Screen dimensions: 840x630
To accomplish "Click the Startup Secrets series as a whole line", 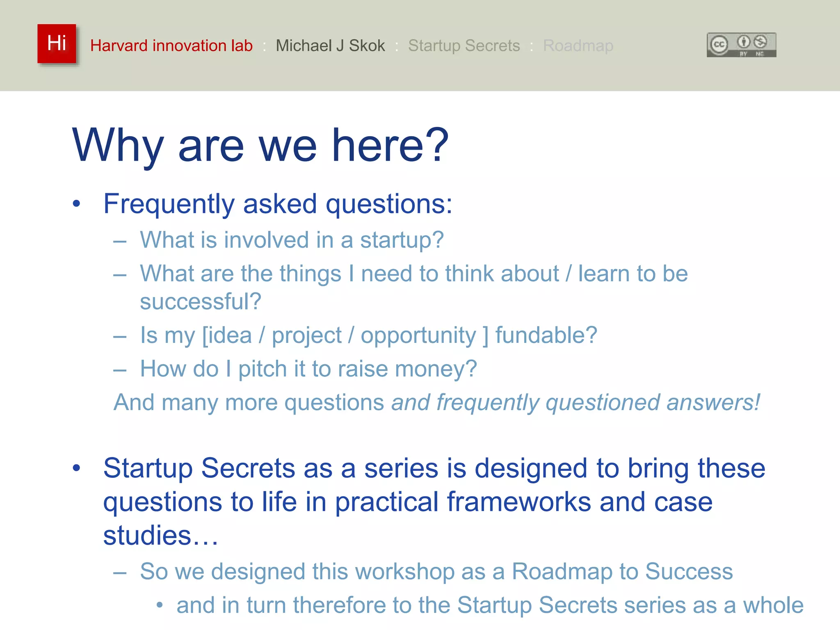I will 490,605.
